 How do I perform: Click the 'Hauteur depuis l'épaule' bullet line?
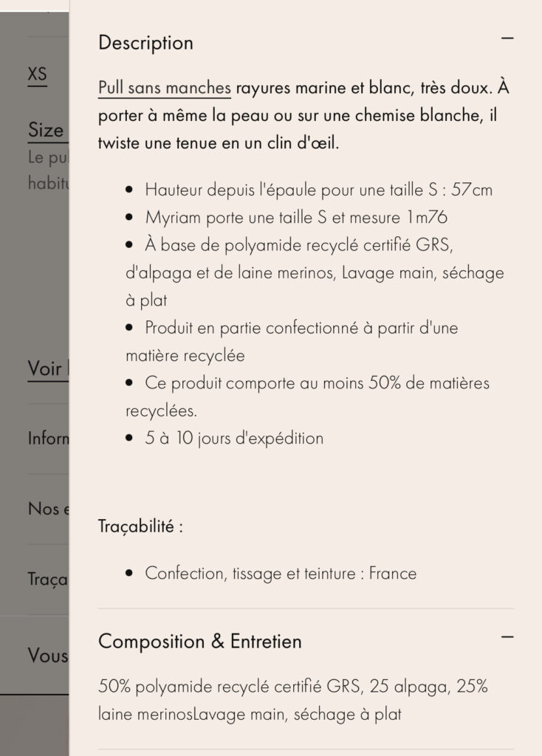[x=318, y=190]
